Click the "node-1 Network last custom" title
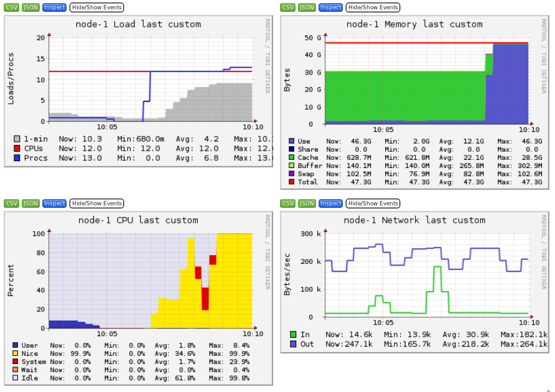Screen dimensions: 555x392 click(x=414, y=220)
